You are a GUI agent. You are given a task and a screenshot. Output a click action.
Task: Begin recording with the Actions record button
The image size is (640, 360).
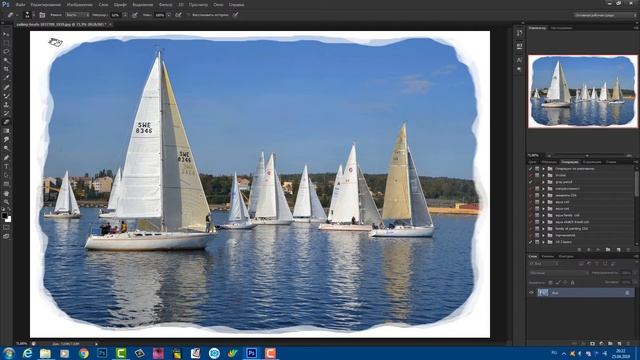(x=589, y=249)
